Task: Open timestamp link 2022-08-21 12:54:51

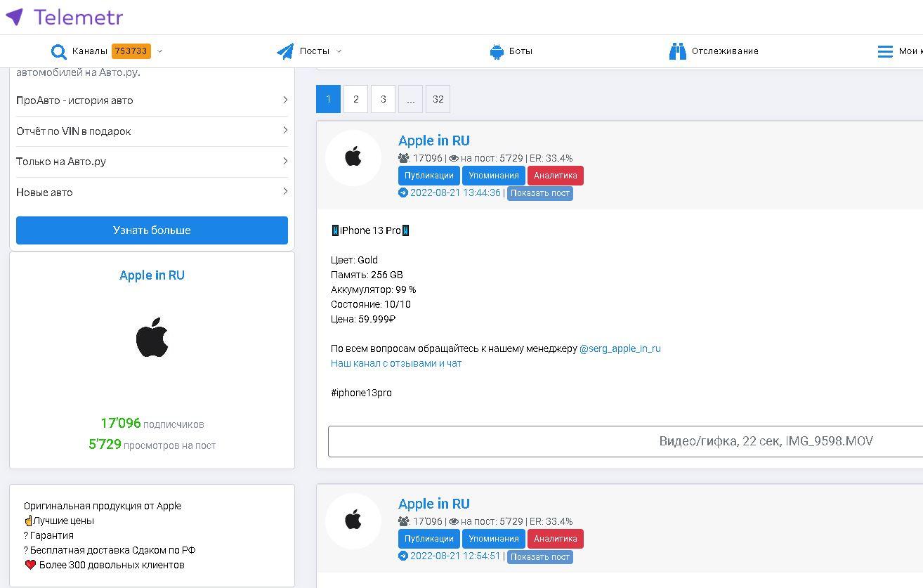Action: 455,556
